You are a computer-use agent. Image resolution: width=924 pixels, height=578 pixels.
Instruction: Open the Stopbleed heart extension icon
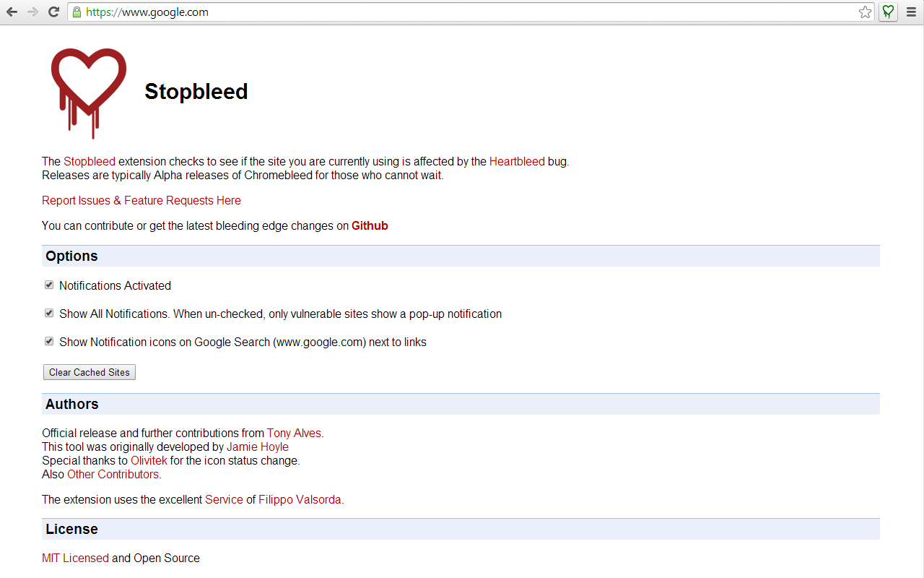[x=889, y=12]
